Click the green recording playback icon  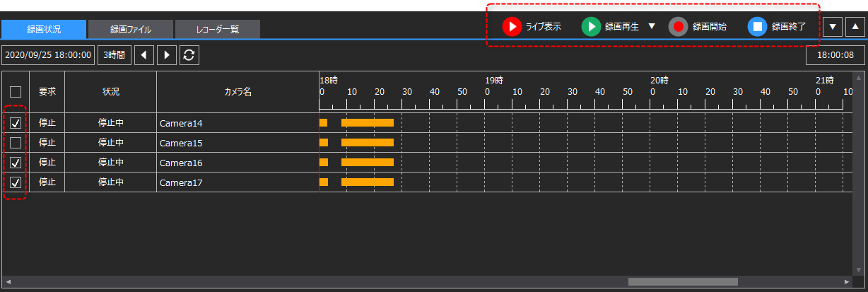[590, 27]
